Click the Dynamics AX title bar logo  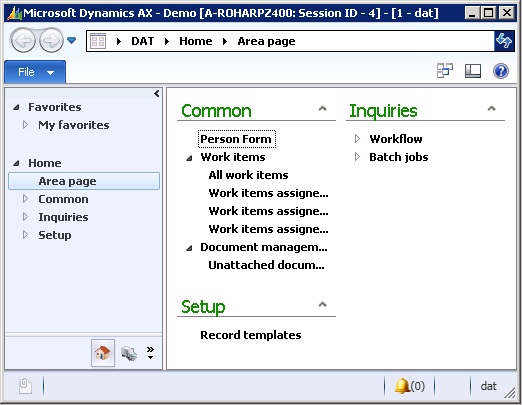pos(14,13)
